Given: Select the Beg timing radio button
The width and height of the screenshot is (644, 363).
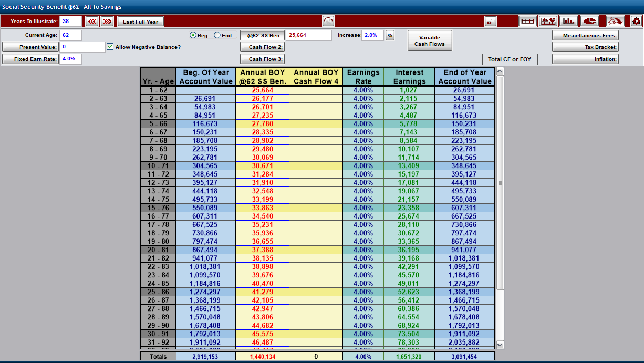Looking at the screenshot, I should pyautogui.click(x=193, y=35).
